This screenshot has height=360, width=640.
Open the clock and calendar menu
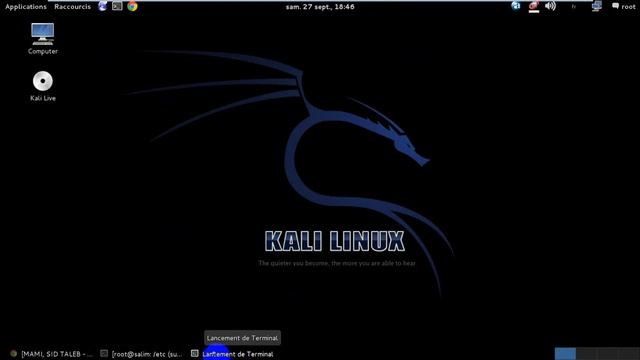320,7
